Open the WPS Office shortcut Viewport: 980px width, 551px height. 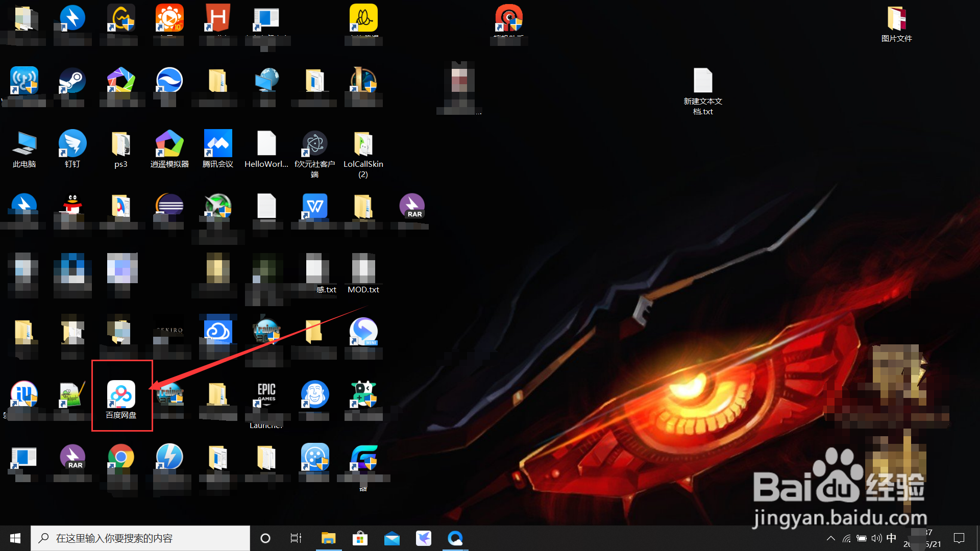pyautogui.click(x=315, y=206)
